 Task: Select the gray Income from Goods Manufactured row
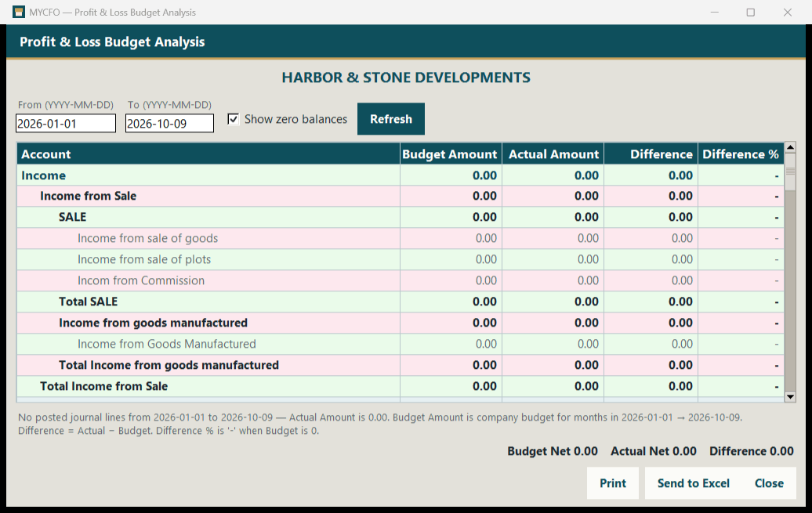click(401, 345)
